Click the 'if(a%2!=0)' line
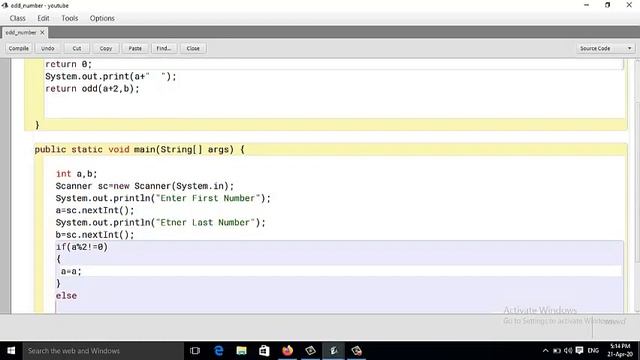 82,247
